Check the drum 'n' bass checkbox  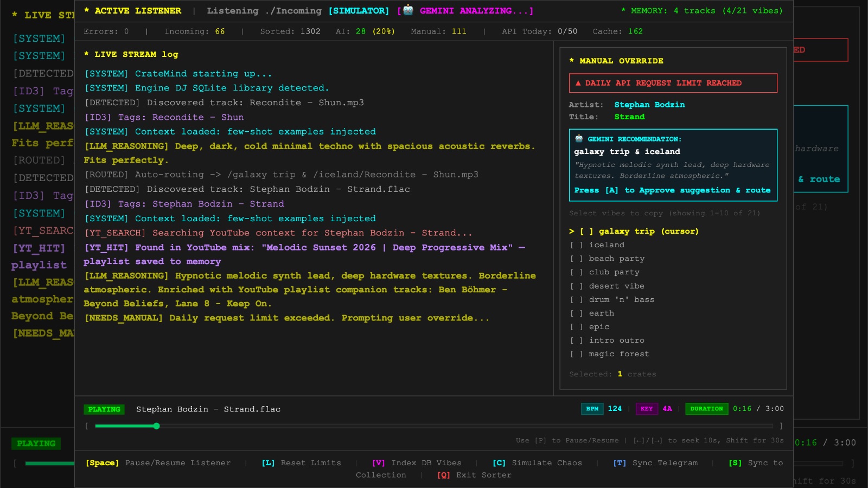[576, 299]
